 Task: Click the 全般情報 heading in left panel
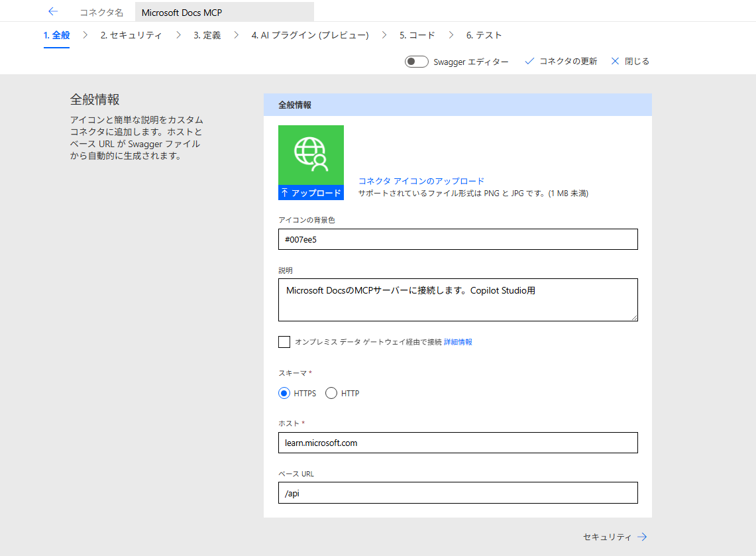coord(95,99)
